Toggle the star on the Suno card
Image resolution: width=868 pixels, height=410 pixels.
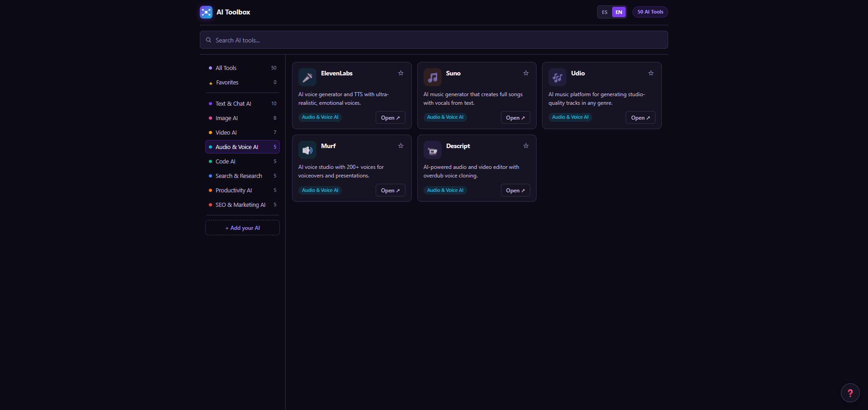coord(526,73)
